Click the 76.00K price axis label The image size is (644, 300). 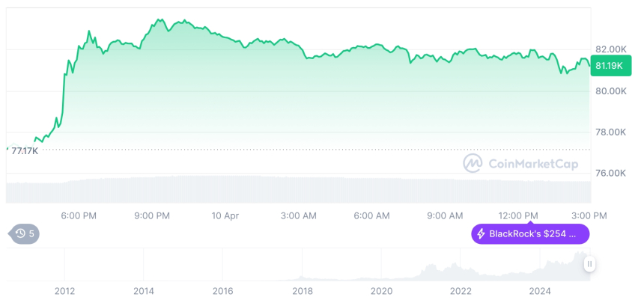tap(610, 173)
